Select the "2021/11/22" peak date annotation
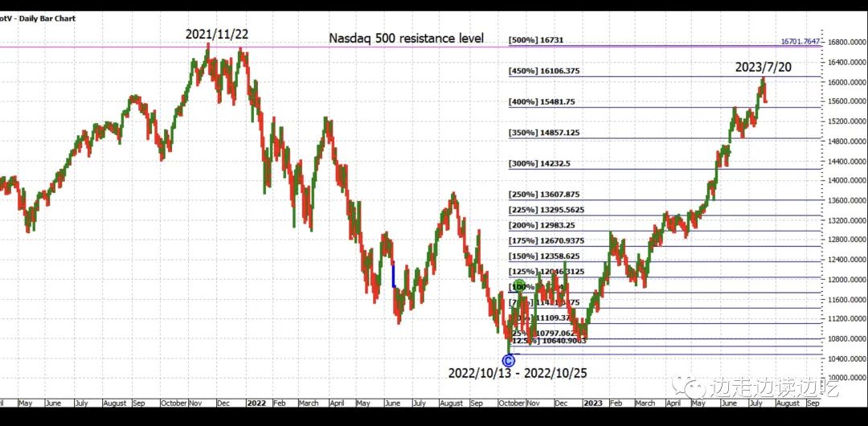This screenshot has width=868, height=426. click(x=217, y=34)
